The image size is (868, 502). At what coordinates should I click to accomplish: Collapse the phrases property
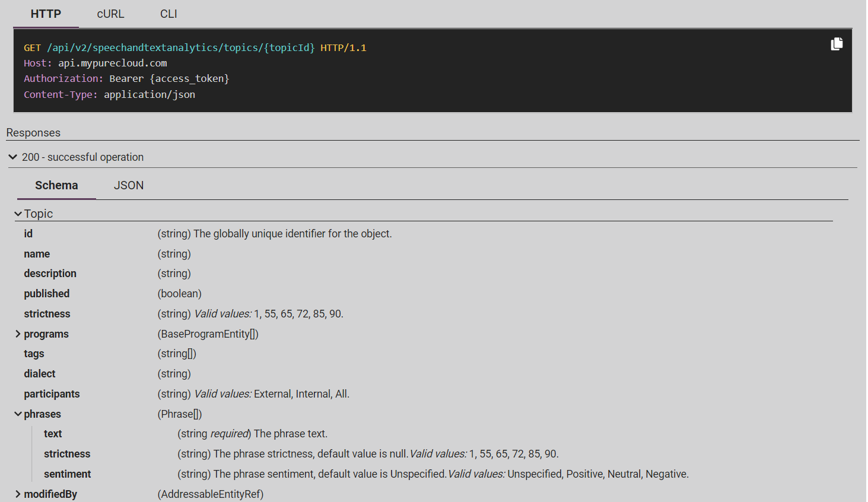coord(18,414)
